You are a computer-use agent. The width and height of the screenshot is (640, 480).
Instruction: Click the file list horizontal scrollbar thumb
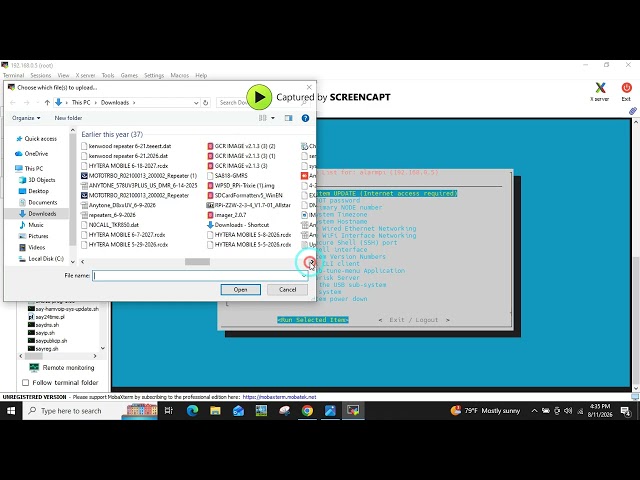[x=198, y=262]
